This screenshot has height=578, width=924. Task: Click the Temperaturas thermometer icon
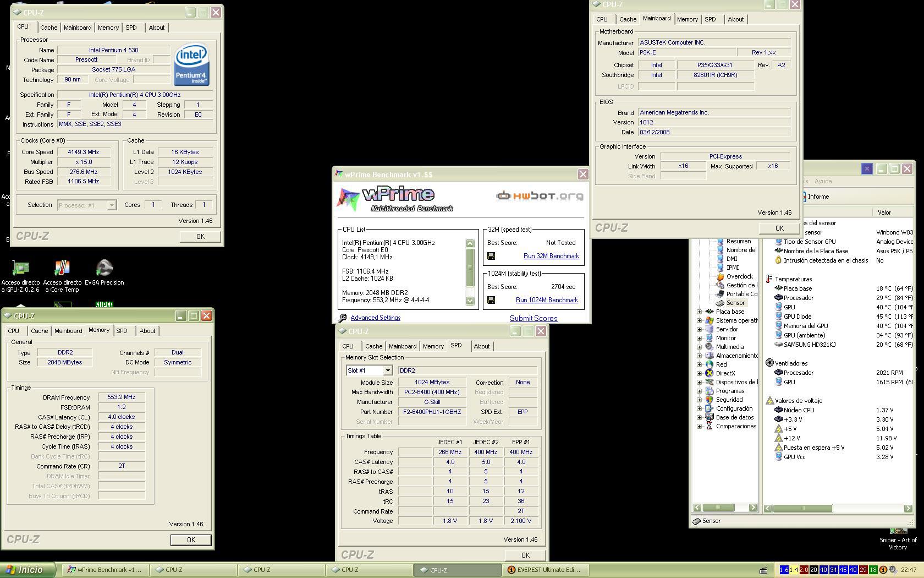[769, 279]
